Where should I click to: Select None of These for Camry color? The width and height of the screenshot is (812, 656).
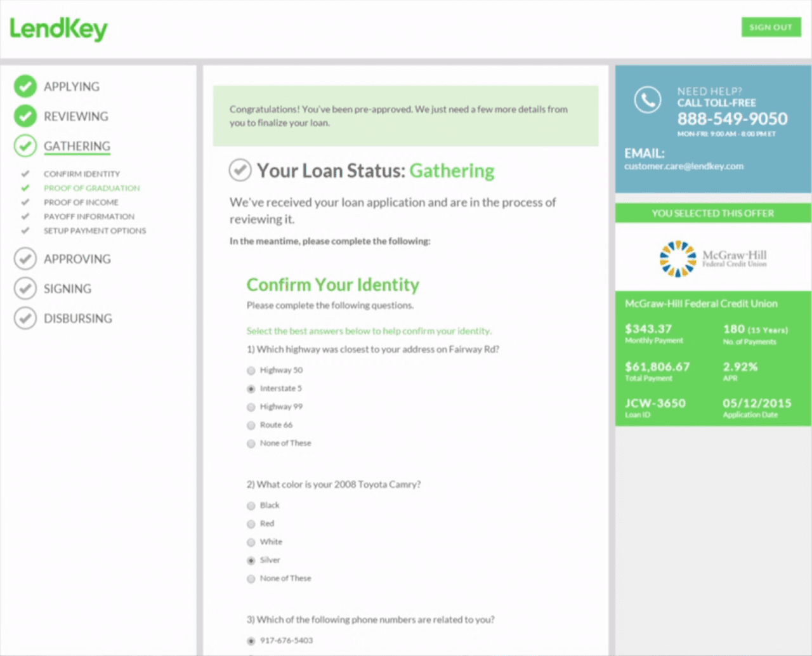point(251,579)
